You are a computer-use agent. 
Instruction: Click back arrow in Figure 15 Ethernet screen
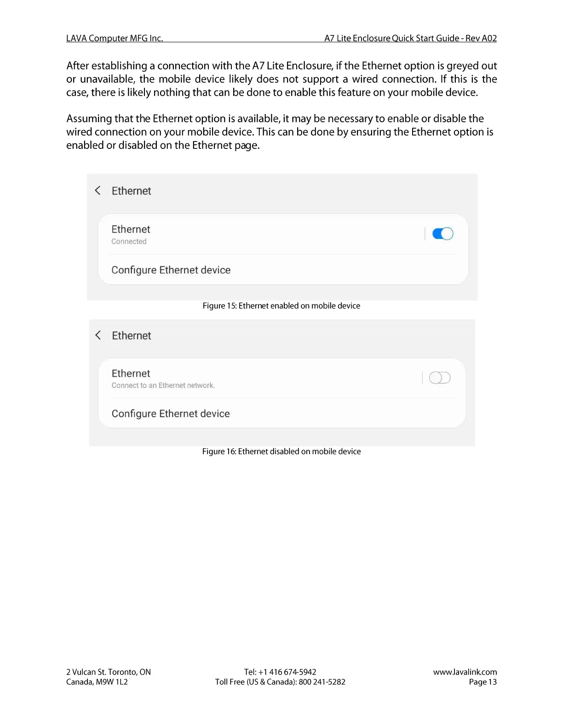coord(98,190)
